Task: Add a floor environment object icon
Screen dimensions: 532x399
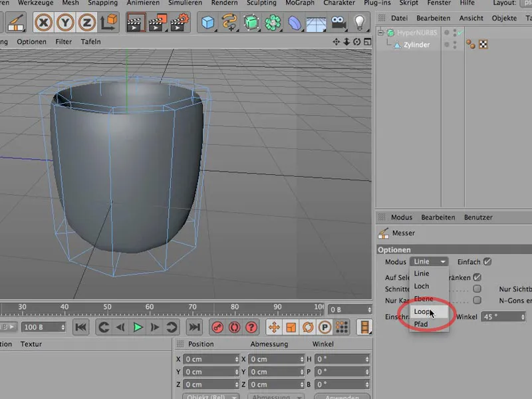Action: tap(317, 23)
